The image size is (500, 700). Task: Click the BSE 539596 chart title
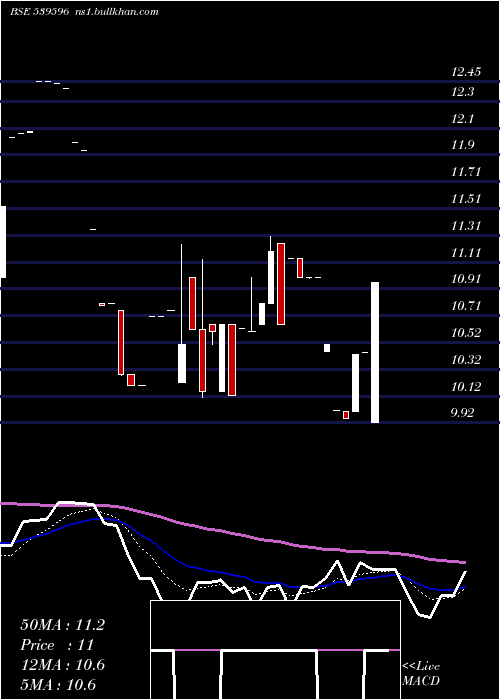40,11
